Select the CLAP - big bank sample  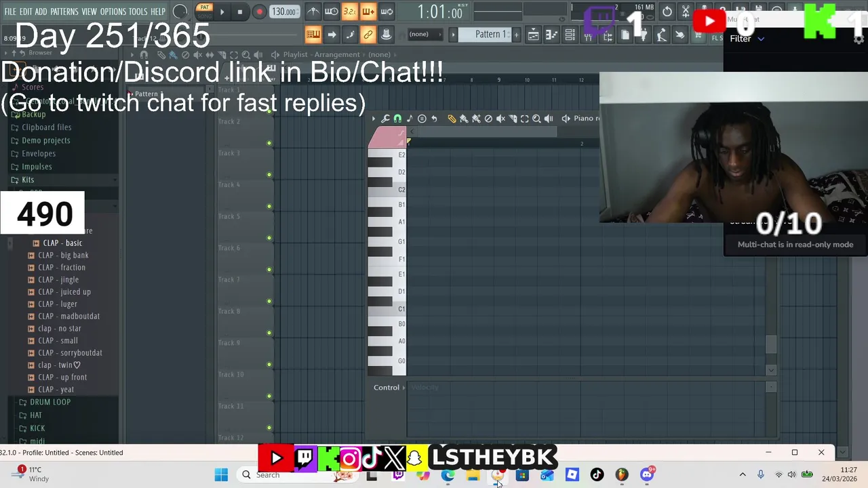click(63, 256)
